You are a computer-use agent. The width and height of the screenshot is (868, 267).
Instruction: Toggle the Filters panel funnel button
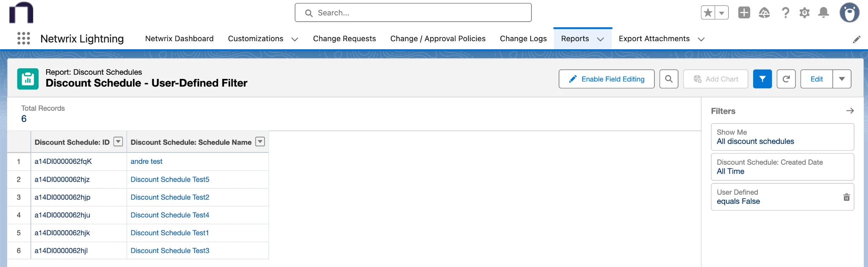point(762,79)
